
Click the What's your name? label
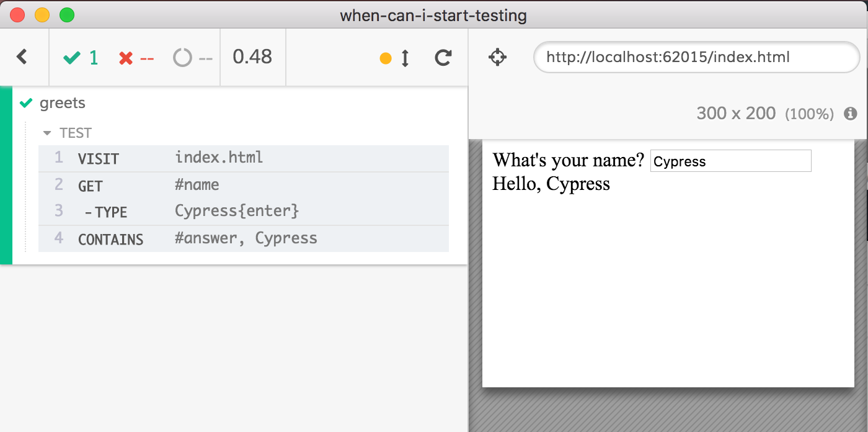coord(569,160)
